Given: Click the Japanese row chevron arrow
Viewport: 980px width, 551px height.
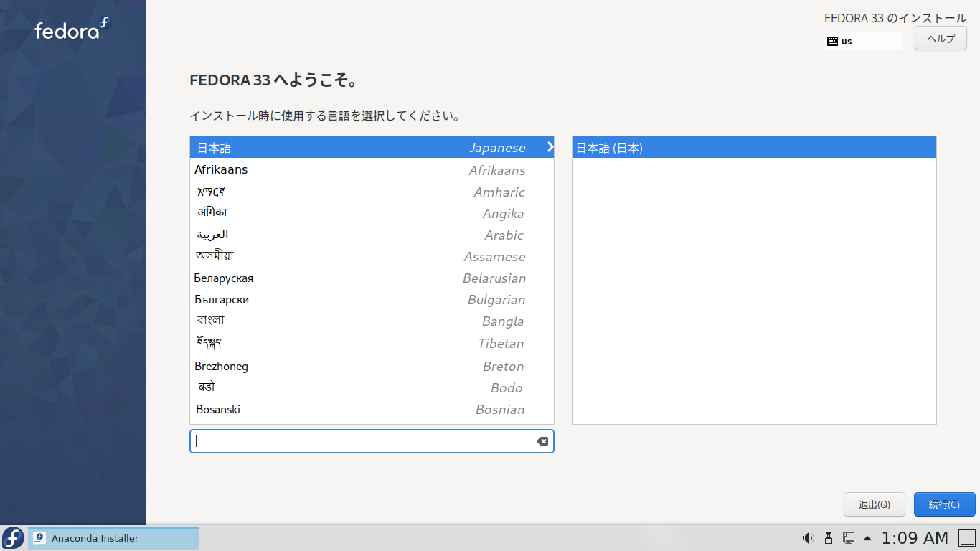Looking at the screenshot, I should [550, 147].
